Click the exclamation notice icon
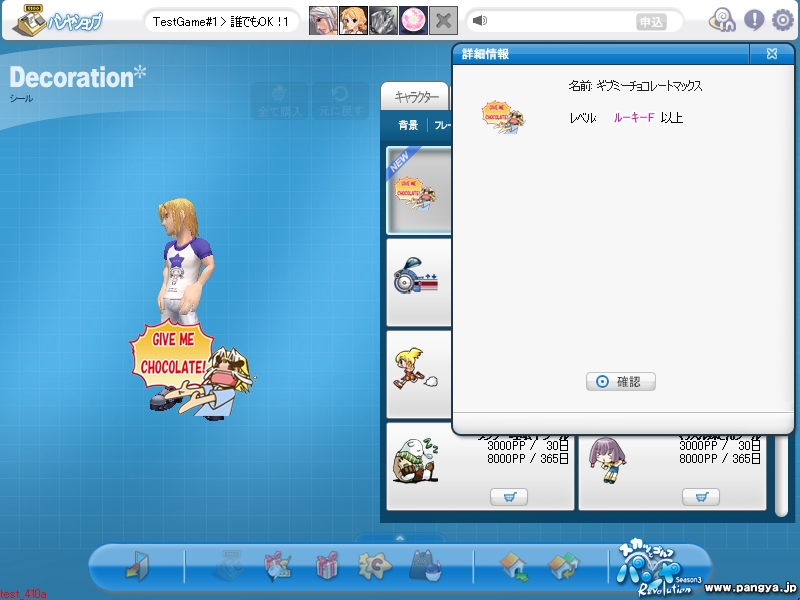800x600 pixels. point(754,20)
